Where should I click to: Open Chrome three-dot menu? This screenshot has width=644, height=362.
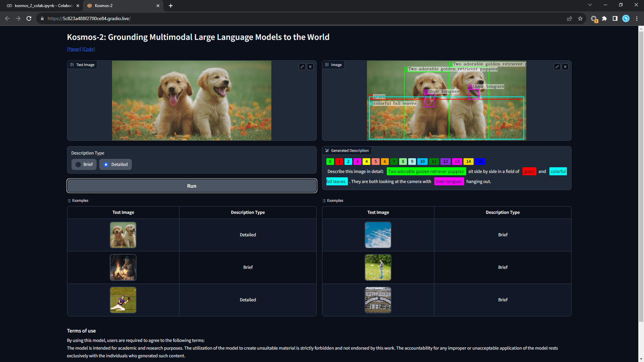point(637,19)
